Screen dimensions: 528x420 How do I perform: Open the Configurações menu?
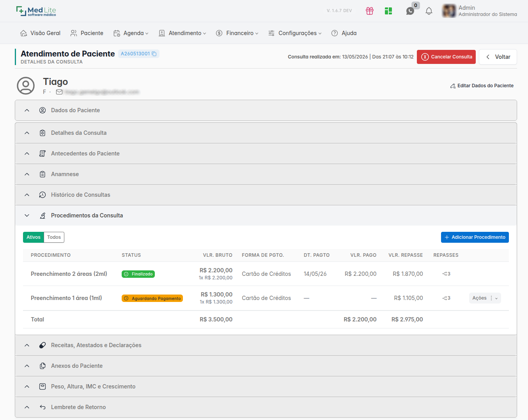295,33
